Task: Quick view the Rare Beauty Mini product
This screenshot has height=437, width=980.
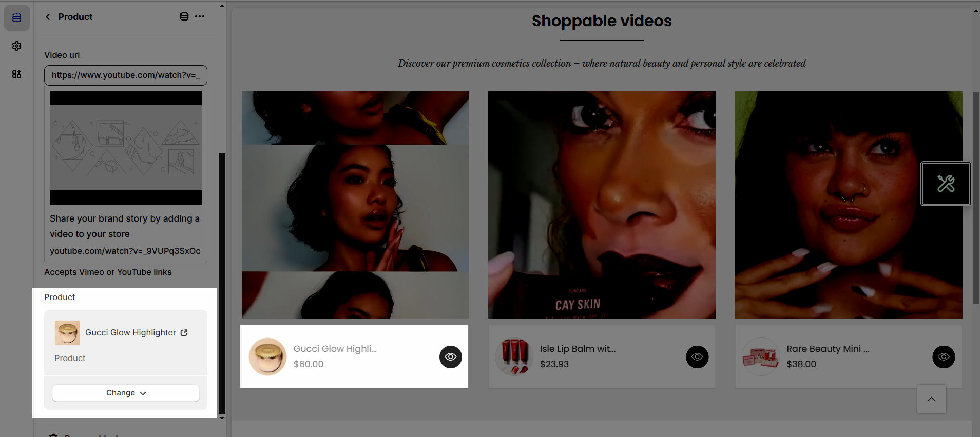Action: point(944,357)
